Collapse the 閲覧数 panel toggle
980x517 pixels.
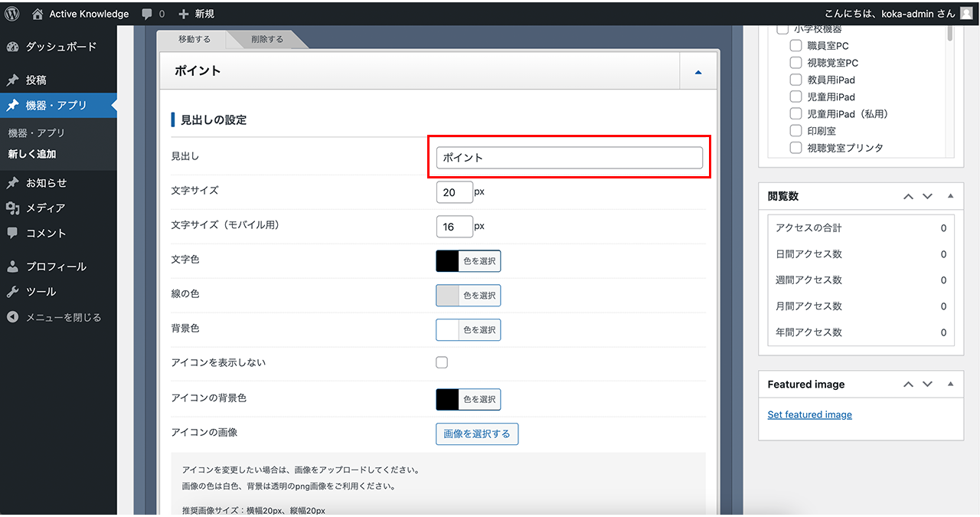pyautogui.click(x=950, y=196)
